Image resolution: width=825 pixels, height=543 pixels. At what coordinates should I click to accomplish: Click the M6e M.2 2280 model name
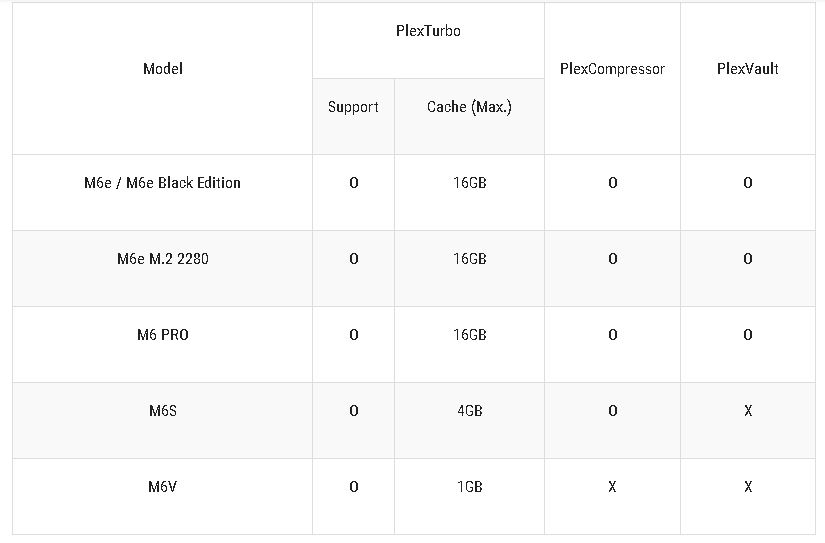(x=162, y=259)
